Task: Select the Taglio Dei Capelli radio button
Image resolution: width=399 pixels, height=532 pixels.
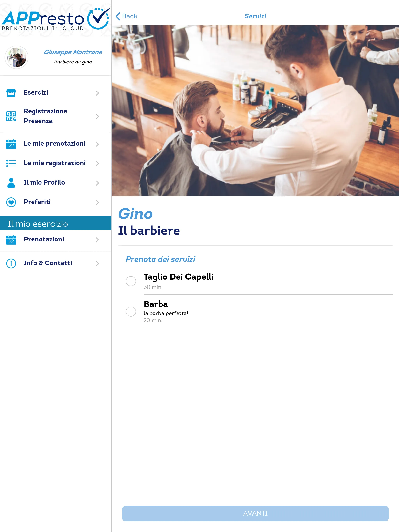Action: click(x=131, y=280)
